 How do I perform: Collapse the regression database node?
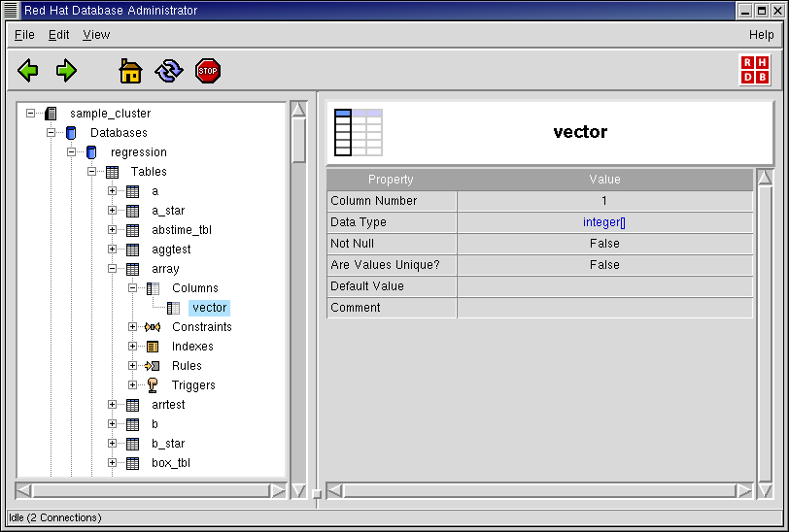[x=72, y=151]
